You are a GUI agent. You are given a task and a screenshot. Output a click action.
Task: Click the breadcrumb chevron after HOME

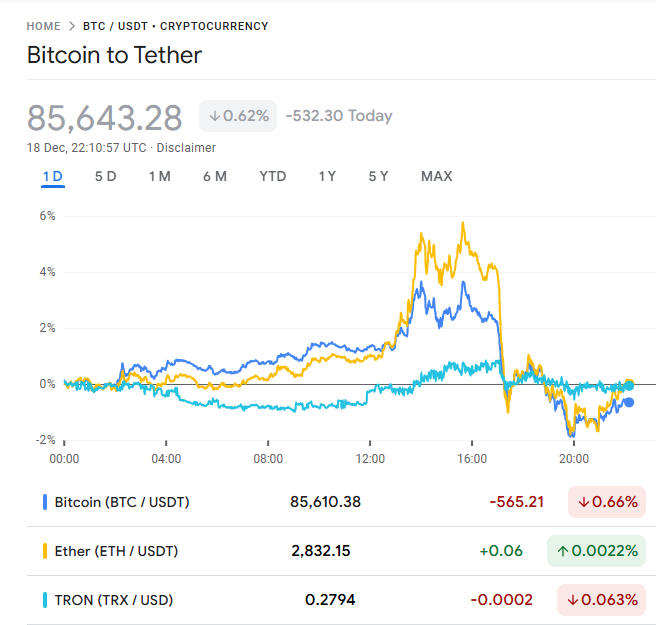point(72,26)
